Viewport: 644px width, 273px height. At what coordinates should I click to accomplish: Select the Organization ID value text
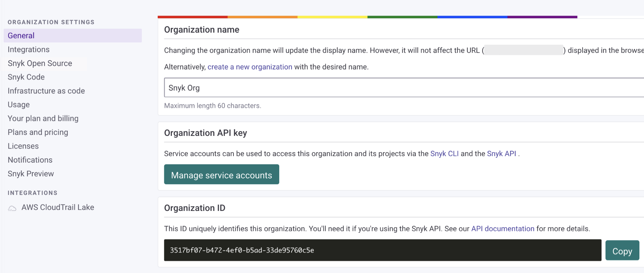click(x=242, y=250)
